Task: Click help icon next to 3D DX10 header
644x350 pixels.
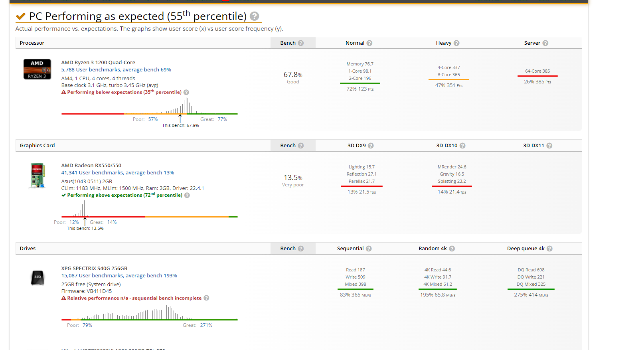Action: click(x=462, y=146)
